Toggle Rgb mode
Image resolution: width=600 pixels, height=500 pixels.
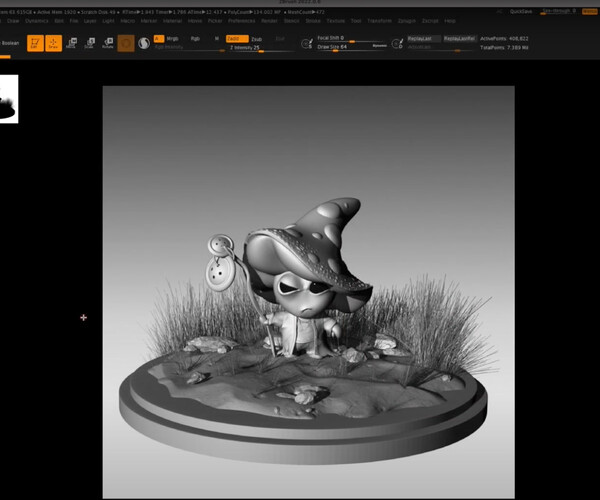195,39
